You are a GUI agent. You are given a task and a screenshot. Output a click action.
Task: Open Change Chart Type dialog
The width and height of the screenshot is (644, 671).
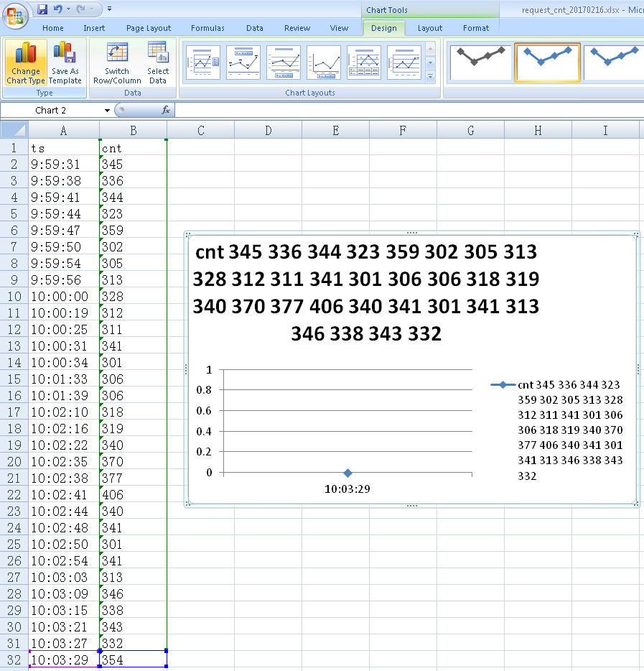(26, 63)
